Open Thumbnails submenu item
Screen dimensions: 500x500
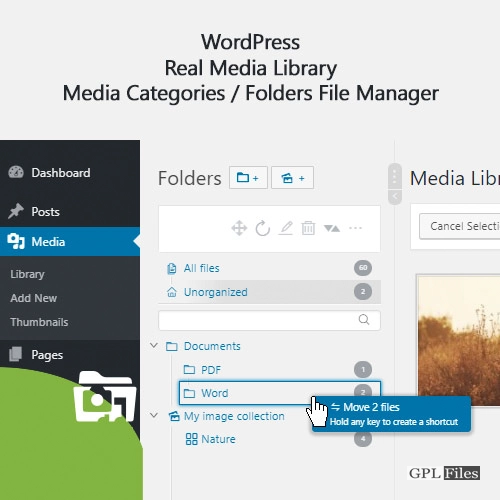(39, 322)
